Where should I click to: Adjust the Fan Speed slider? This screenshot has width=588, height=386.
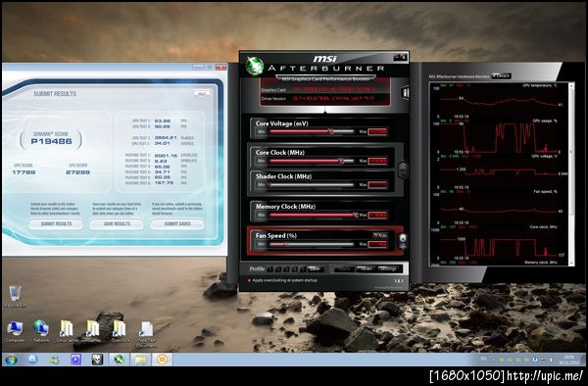pos(312,244)
